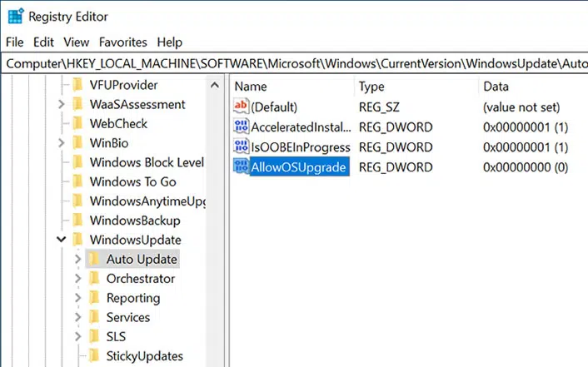Click the Registry Editor app icon in title bar

15,17
